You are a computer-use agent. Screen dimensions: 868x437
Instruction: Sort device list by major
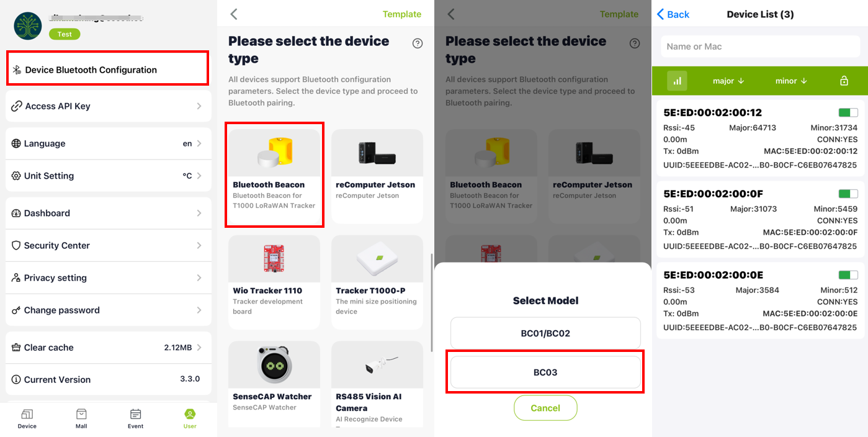point(728,81)
